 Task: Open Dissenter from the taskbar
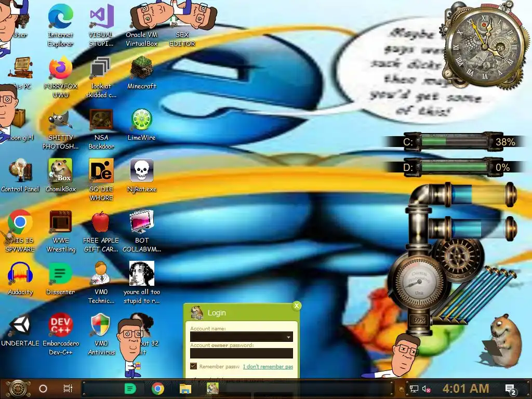point(130,389)
